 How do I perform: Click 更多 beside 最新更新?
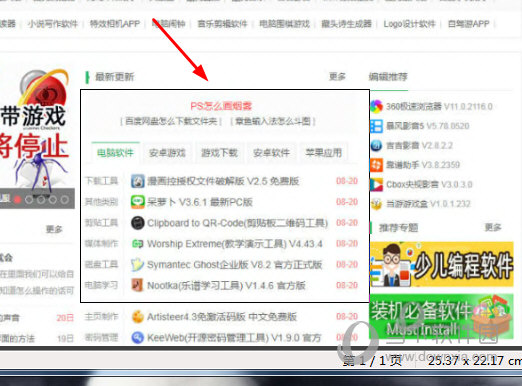click(337, 77)
